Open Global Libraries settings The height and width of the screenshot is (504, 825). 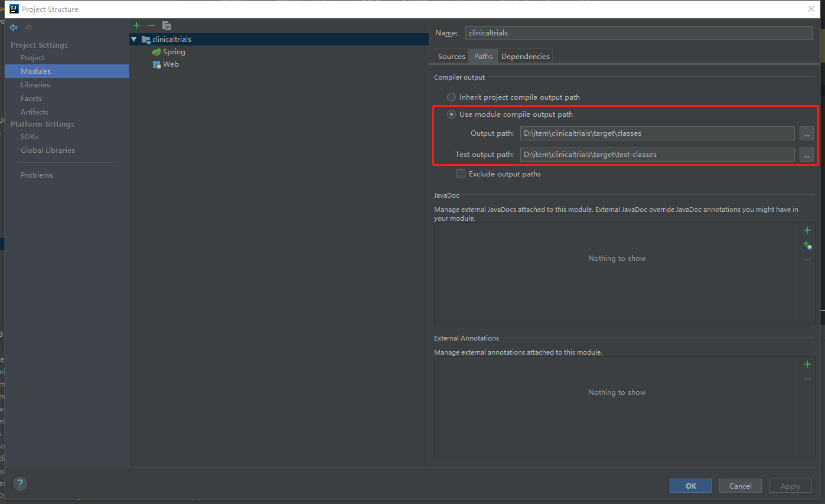pos(48,150)
